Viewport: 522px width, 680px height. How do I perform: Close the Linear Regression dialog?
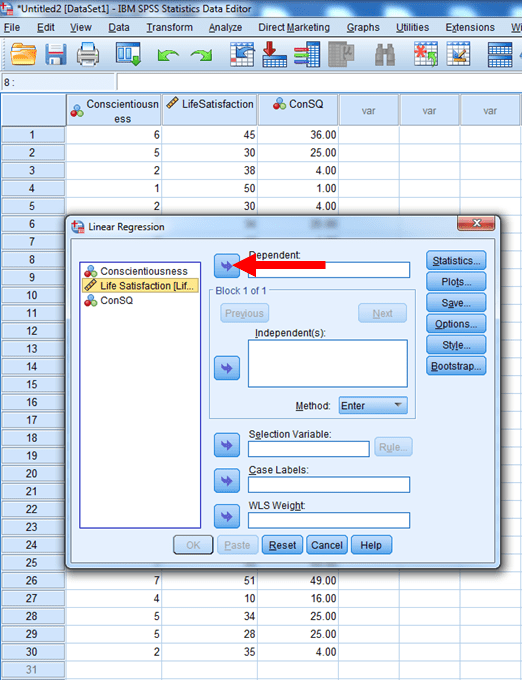[x=476, y=223]
